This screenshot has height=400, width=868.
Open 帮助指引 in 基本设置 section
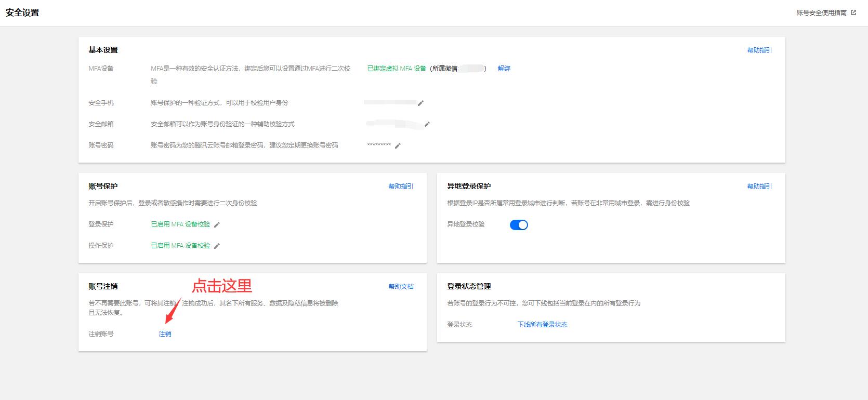[759, 50]
